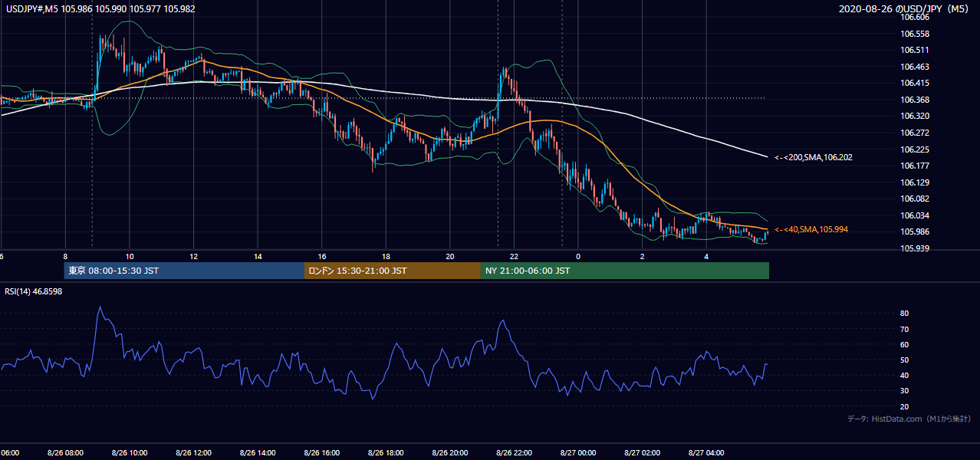Screen dimensions: 980x460
Task: Click time label 8/26 20:00
Action: 449,453
